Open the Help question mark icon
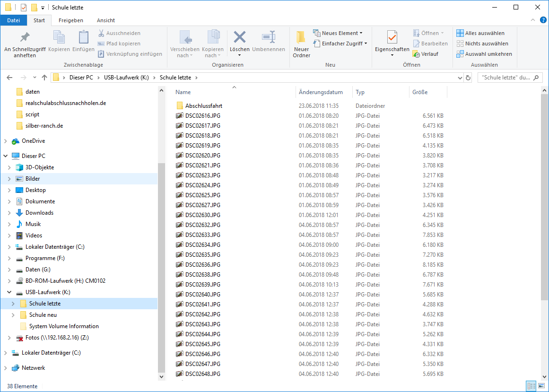Viewport: 549px width, 392px height. (543, 20)
